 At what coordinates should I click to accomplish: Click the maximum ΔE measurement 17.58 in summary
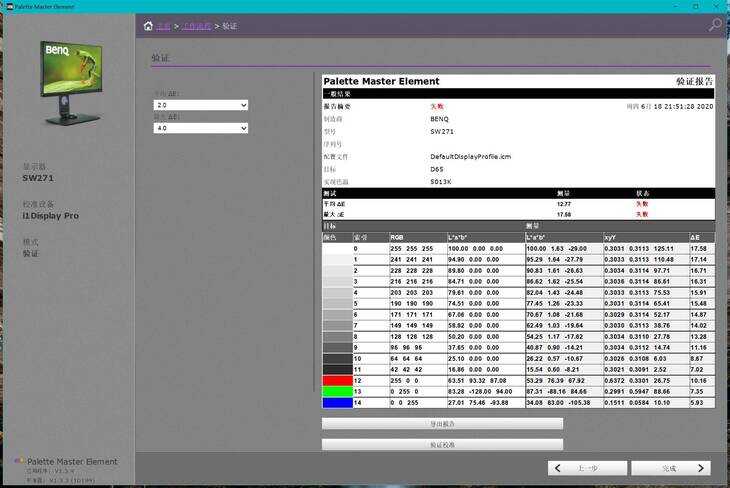pyautogui.click(x=563, y=215)
